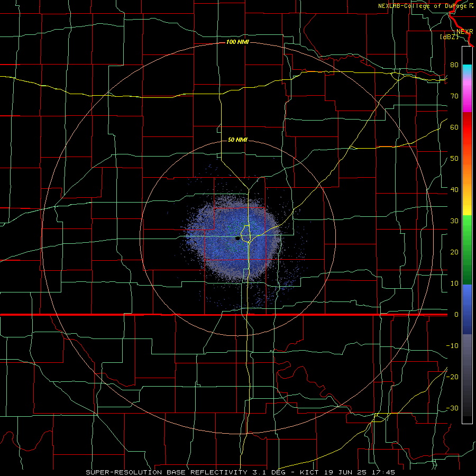This screenshot has width=476, height=476.
Task: Click the 50 value on the dBZ scale
Action: 454,159
